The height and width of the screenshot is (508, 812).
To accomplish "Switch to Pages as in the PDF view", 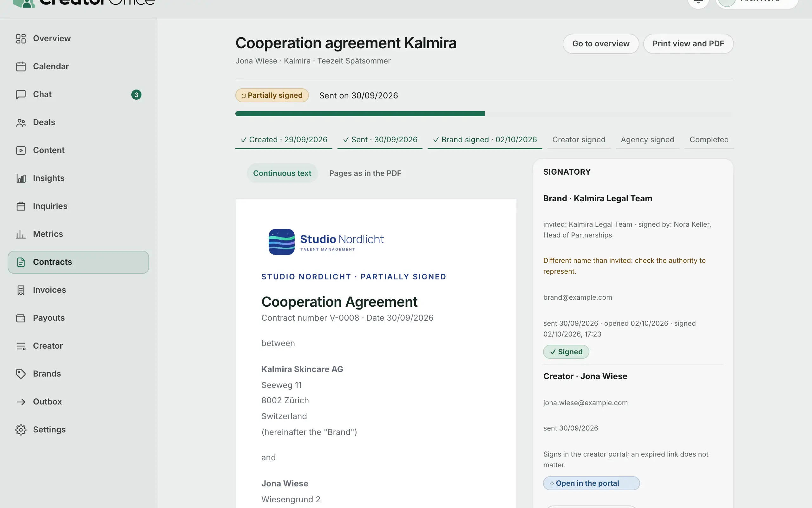I will click(x=365, y=173).
